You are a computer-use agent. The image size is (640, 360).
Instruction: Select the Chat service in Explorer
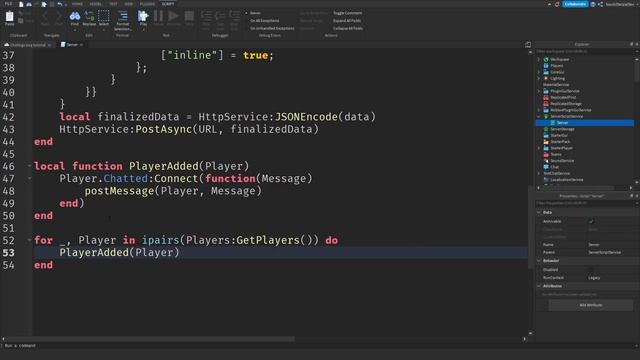point(554,167)
